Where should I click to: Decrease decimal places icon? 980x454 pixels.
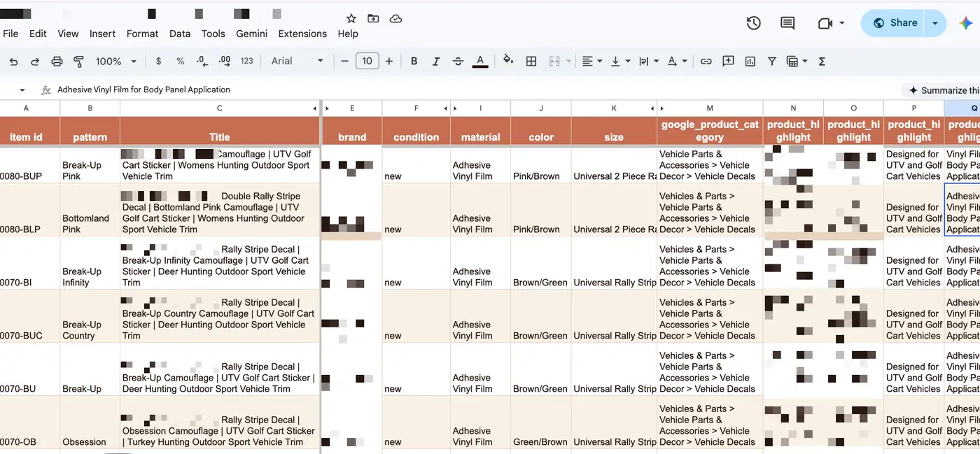click(x=202, y=62)
